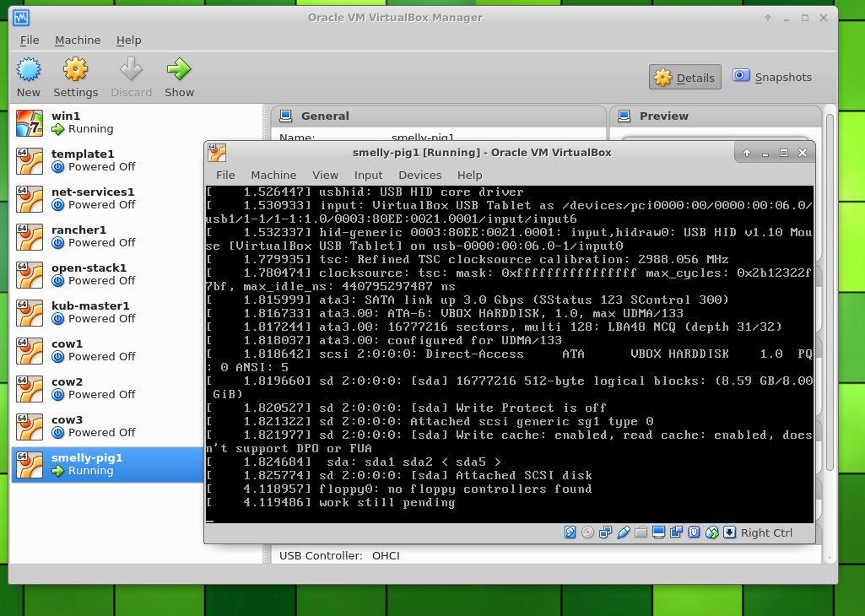Screen dimensions: 865x616
Task: Click the kub-master1 name in the VM list
Action: coord(90,306)
